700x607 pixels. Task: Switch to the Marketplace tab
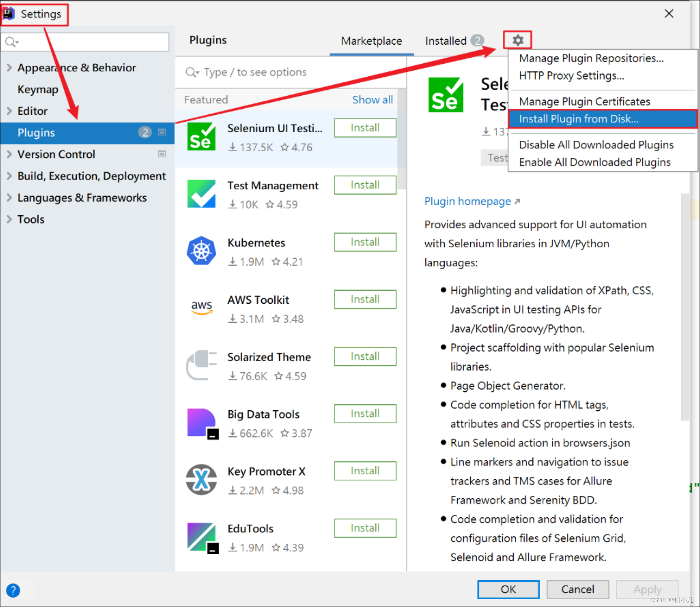371,41
